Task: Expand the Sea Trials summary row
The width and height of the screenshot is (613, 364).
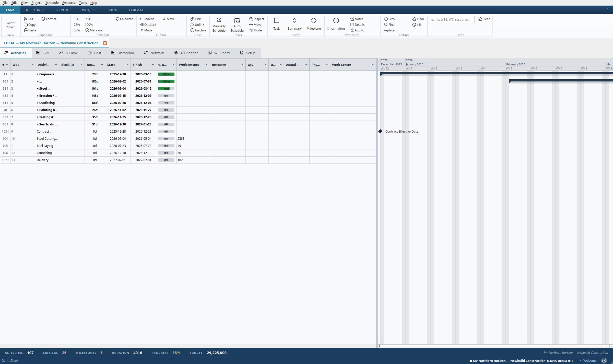Action: pos(38,124)
